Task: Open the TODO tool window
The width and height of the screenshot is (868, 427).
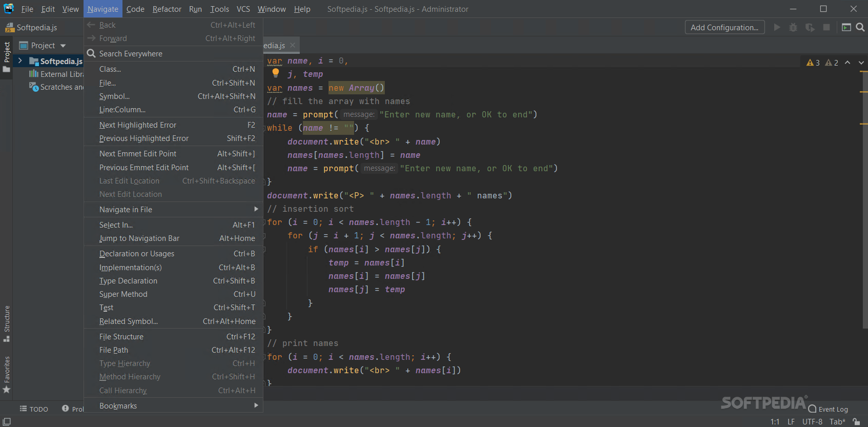Action: click(x=34, y=409)
